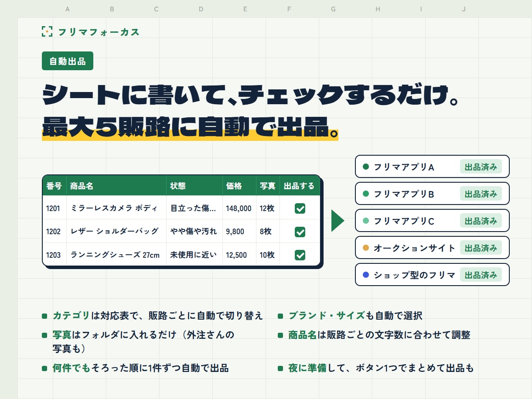The height and width of the screenshot is (399, 532).
Task: Toggle the 出品する checkbox for item 1202
Action: click(x=300, y=232)
